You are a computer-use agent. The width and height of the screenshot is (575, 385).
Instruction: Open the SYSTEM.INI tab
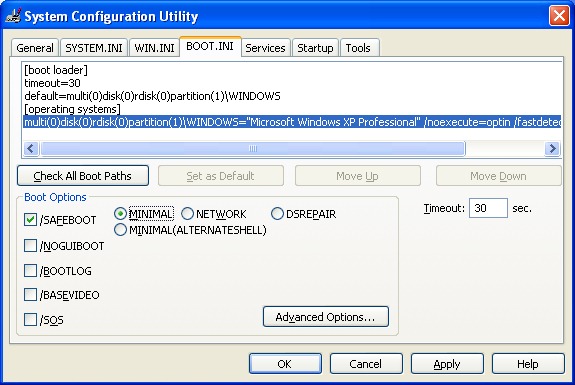tap(94, 48)
